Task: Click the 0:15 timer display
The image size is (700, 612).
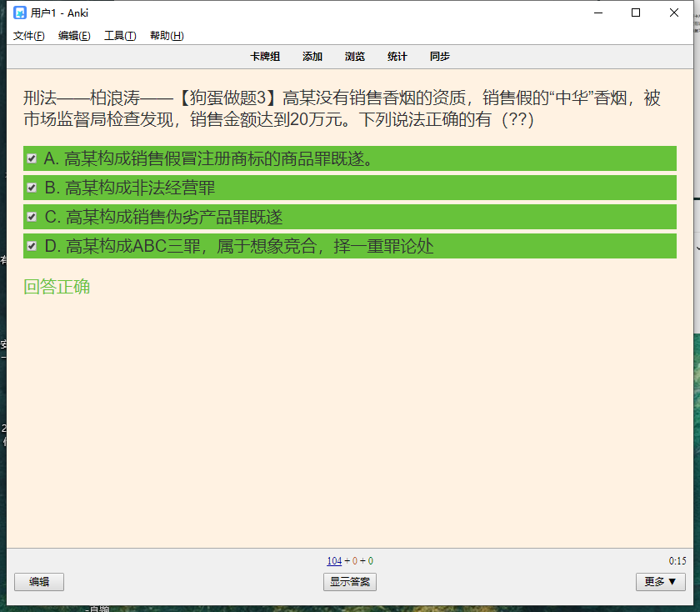Action: tap(677, 560)
